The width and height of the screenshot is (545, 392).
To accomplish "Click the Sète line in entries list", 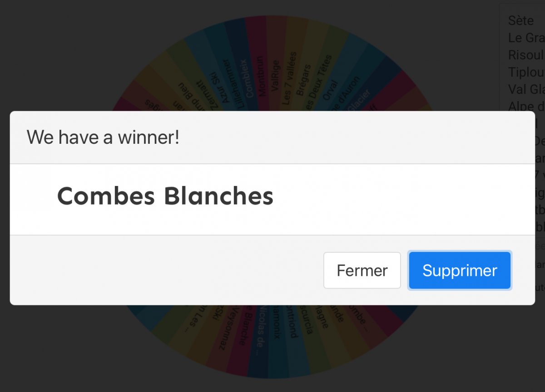I will point(521,20).
